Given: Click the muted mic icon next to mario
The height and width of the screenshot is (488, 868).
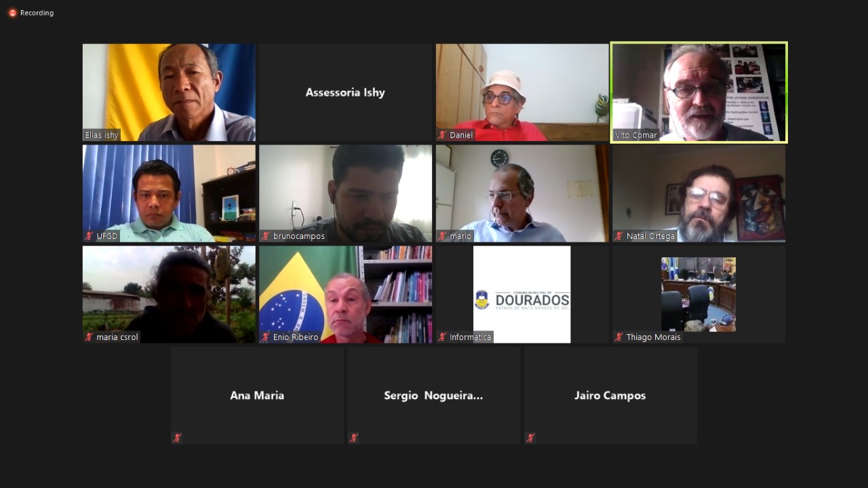Looking at the screenshot, I should click(x=442, y=236).
